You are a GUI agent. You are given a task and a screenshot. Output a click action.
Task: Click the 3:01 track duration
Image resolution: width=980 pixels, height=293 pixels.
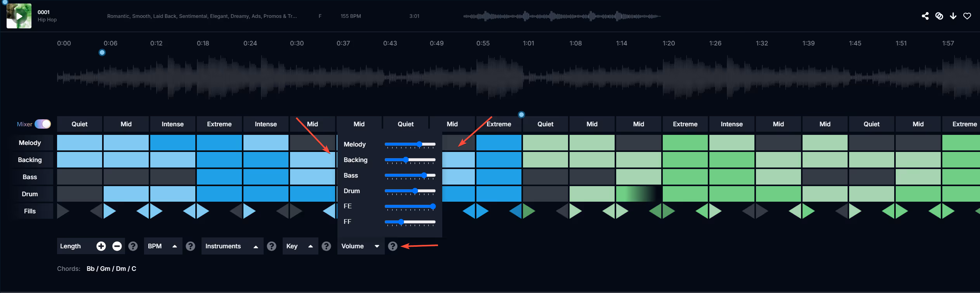[414, 16]
